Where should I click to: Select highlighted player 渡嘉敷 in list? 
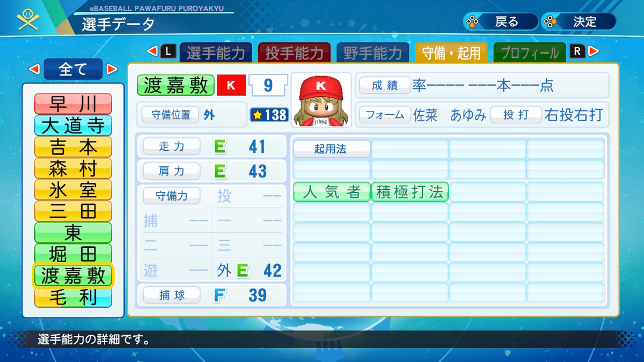73,275
